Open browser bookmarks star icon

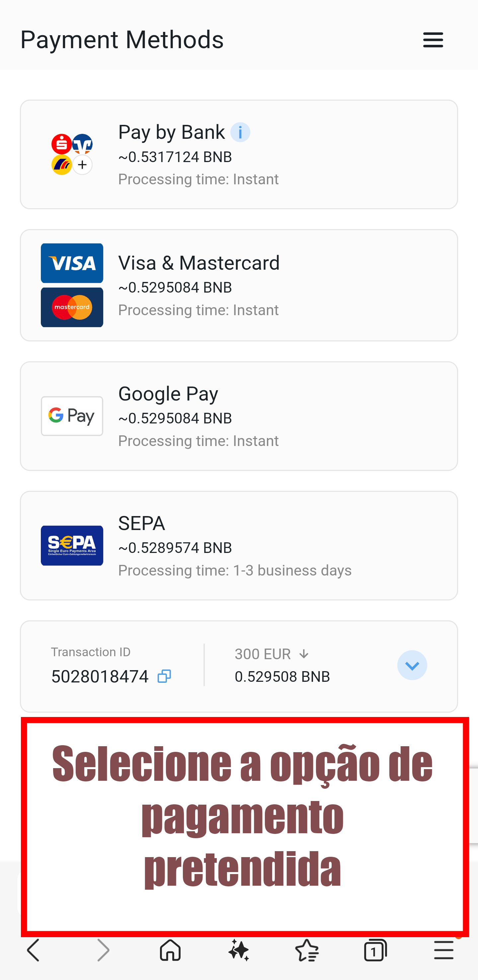[x=306, y=950]
